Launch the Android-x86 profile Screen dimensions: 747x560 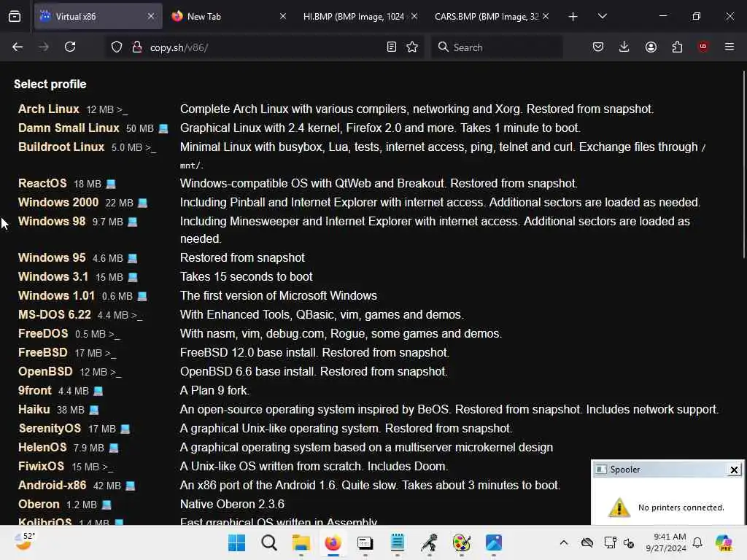point(53,486)
